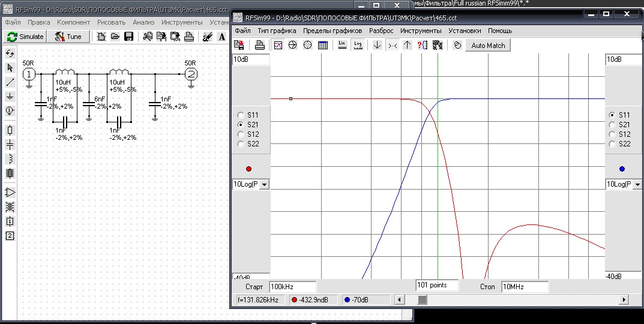Switch to polar plot display icon
Screen dimensions: 644x324
(308, 45)
